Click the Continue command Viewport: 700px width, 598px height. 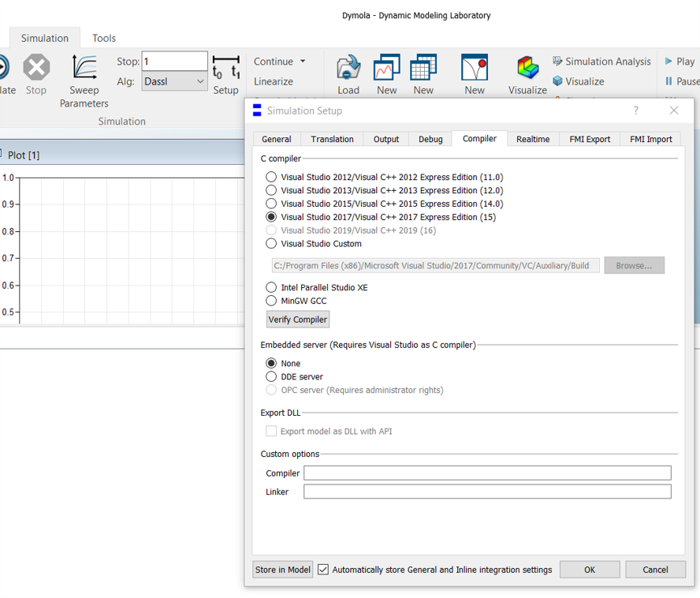[x=274, y=62]
